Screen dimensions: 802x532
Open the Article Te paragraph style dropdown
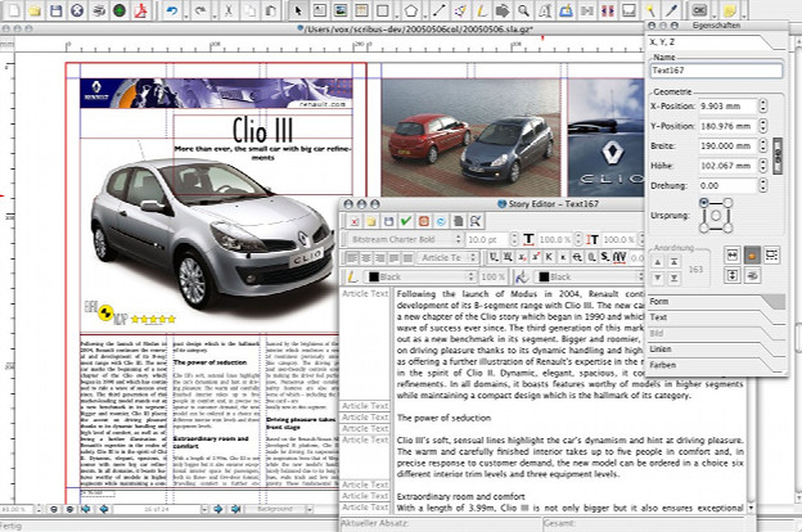coord(448,258)
